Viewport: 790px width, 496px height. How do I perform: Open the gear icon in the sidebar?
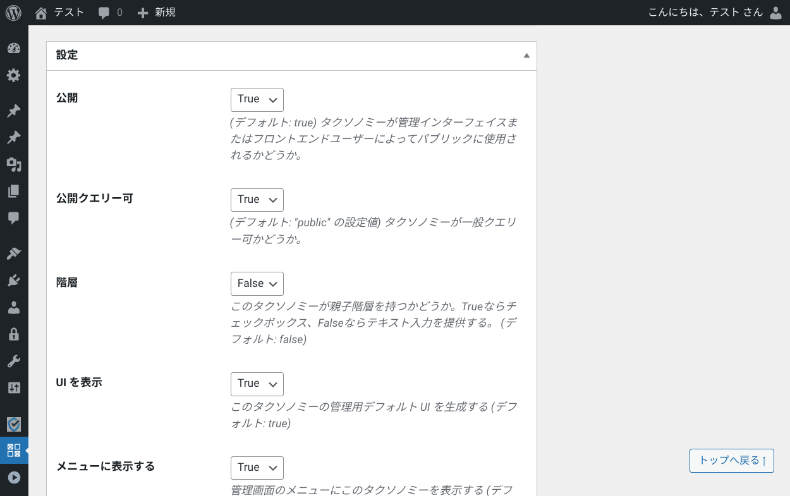[x=14, y=75]
